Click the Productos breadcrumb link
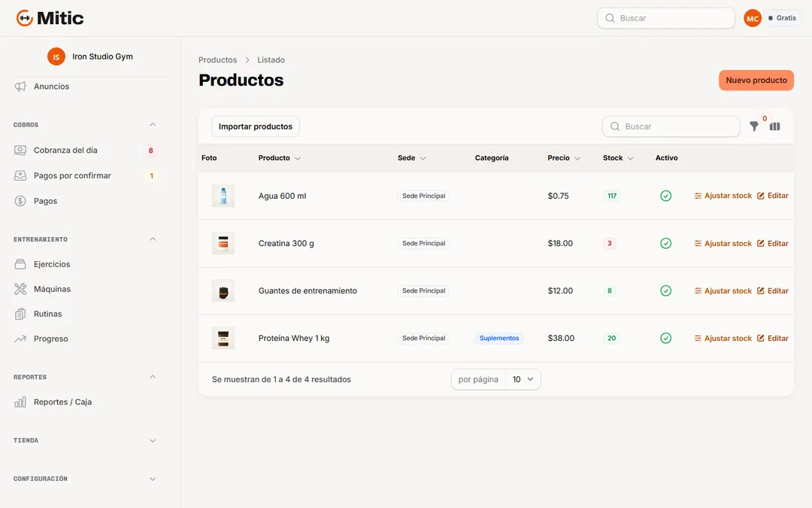This screenshot has width=812, height=508. [217, 60]
